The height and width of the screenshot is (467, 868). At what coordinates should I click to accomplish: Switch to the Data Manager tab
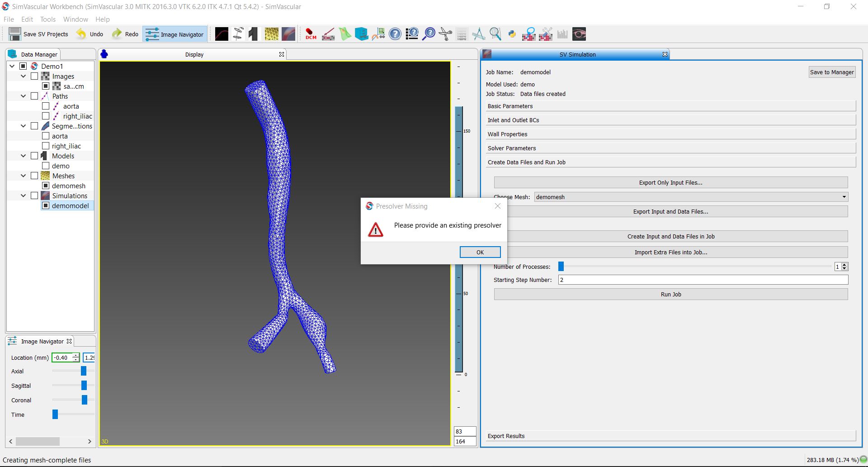[x=33, y=54]
